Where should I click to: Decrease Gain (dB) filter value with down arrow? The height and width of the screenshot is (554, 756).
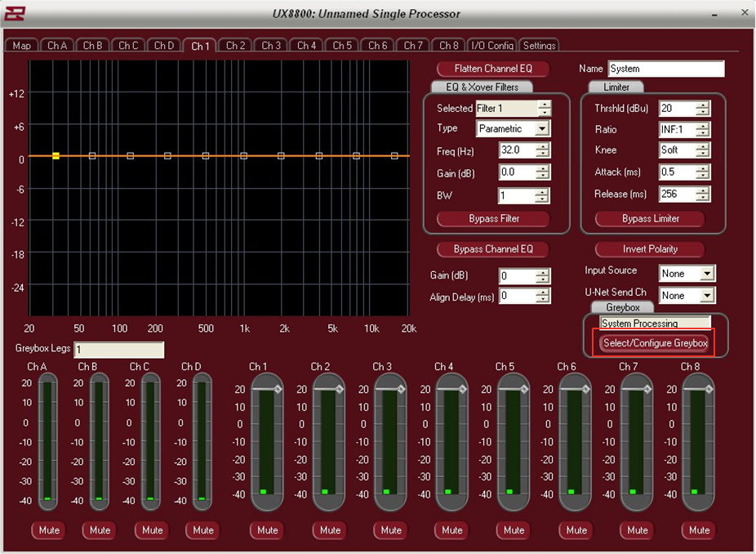pyautogui.click(x=543, y=176)
